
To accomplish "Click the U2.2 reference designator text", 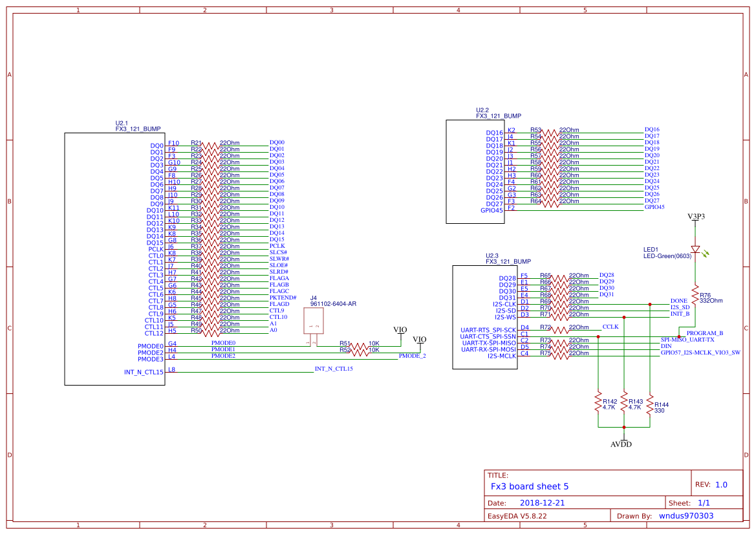I will point(482,110).
